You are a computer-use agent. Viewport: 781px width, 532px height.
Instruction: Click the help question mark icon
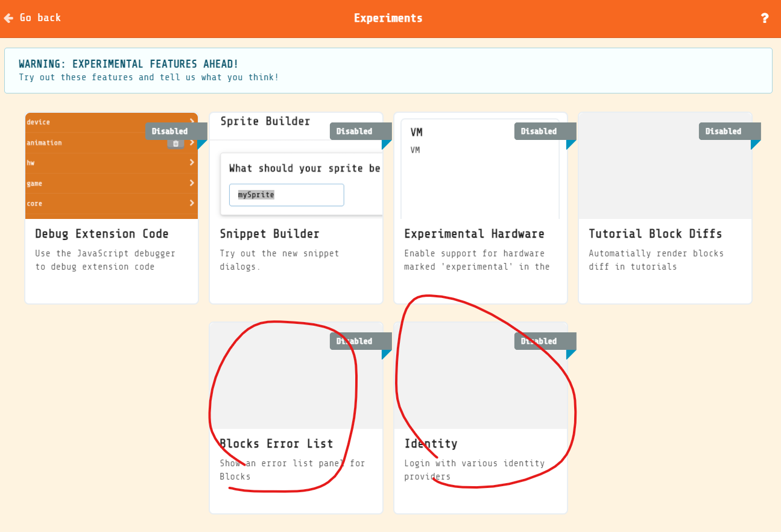click(x=765, y=18)
